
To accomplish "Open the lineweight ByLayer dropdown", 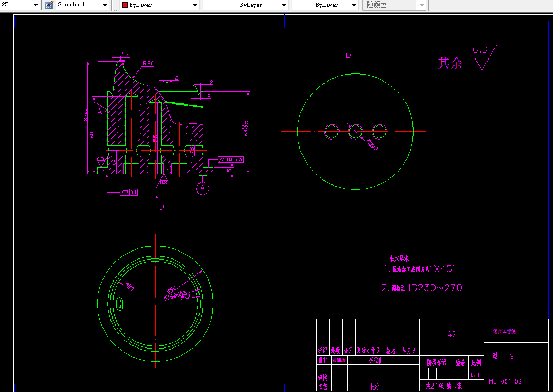I will (x=354, y=5).
